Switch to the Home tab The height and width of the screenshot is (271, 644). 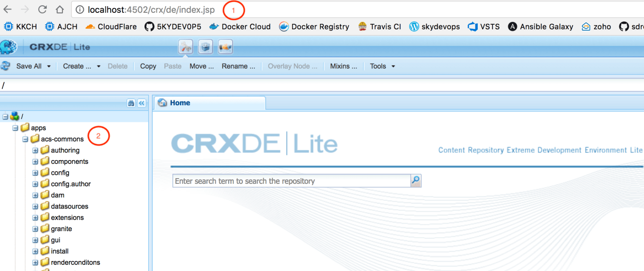click(180, 103)
